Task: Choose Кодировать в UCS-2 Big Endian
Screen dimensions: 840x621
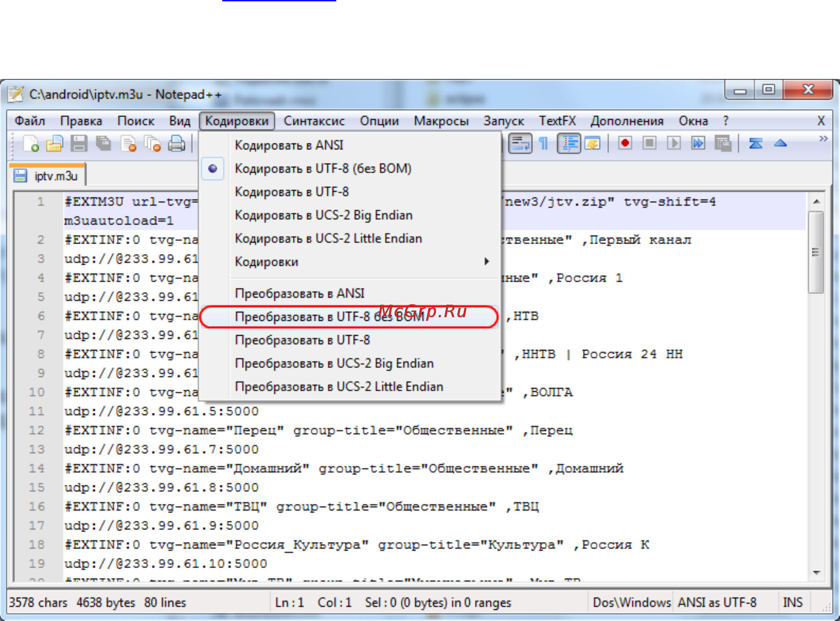Action: coord(350,215)
